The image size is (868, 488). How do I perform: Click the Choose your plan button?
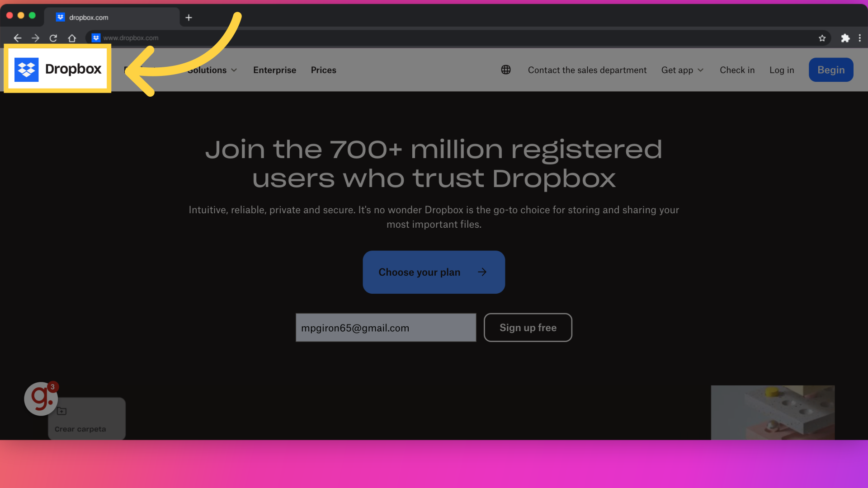click(434, 272)
